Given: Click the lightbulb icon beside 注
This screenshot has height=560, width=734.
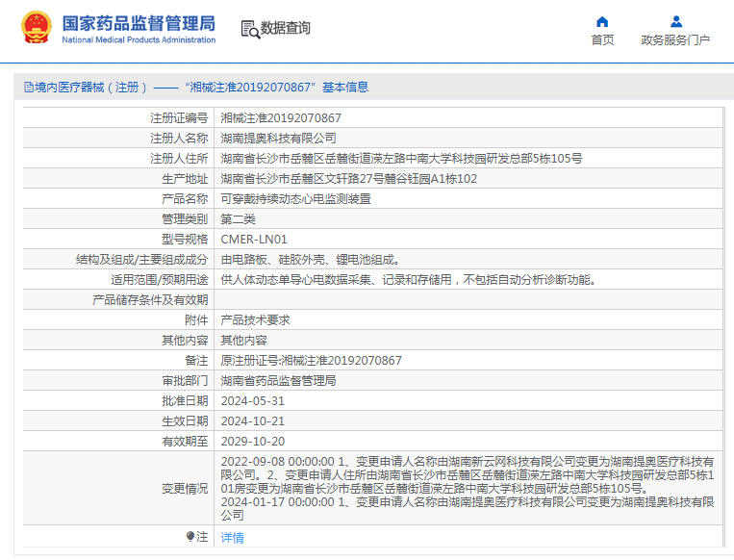Looking at the screenshot, I should 190,536.
